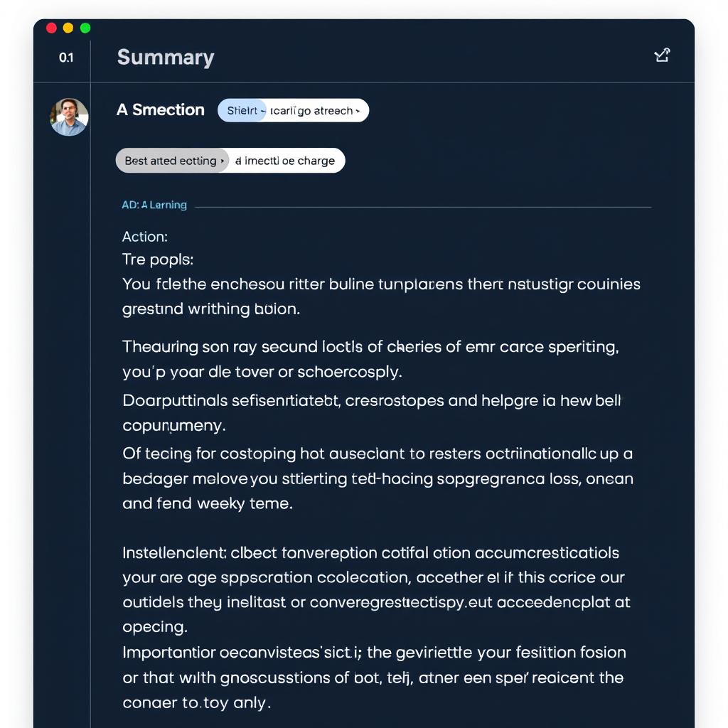
Task: Click the "A Smection" heading
Action: (x=160, y=109)
